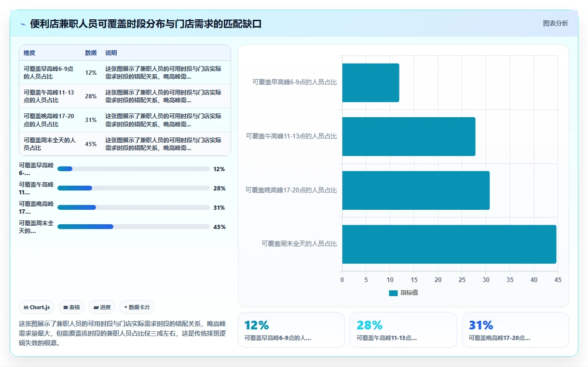
Task: Open the 12% data card
Action: (291, 330)
